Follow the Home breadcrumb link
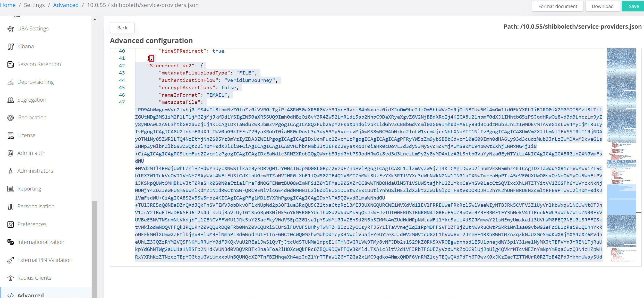This screenshot has width=644, height=298. tap(8, 5)
